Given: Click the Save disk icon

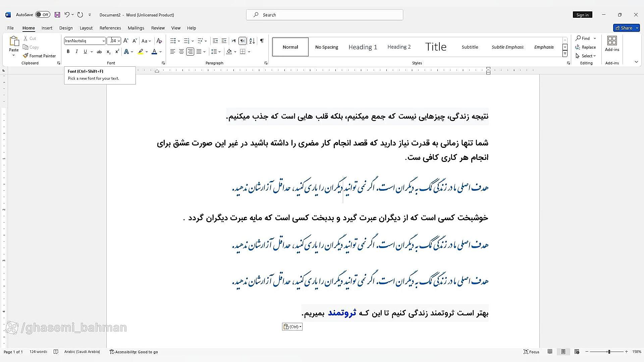Looking at the screenshot, I should [57, 15].
